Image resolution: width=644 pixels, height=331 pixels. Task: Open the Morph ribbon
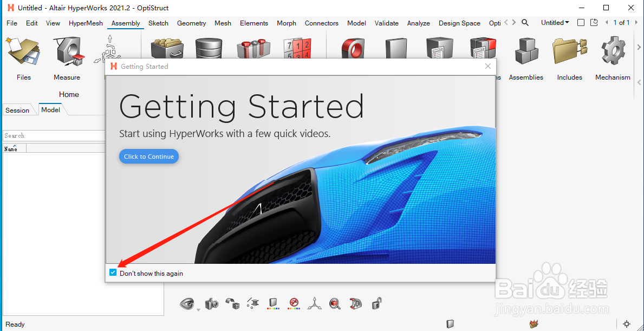287,23
